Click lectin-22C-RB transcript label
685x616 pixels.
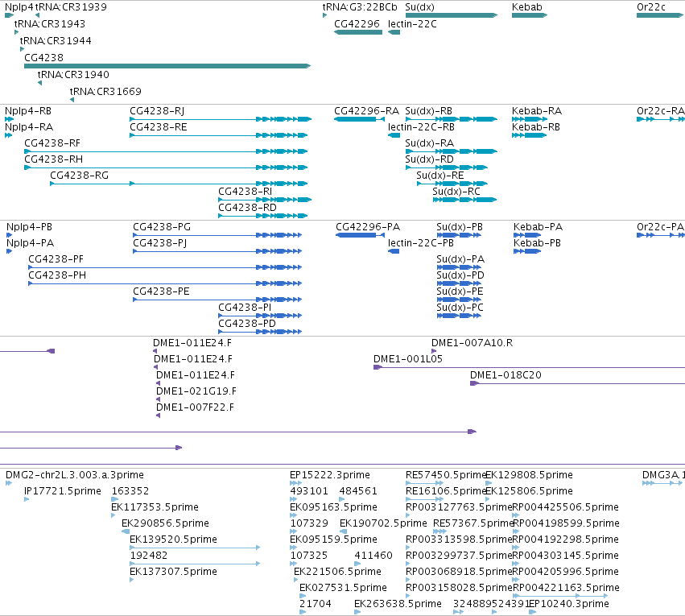click(421, 127)
